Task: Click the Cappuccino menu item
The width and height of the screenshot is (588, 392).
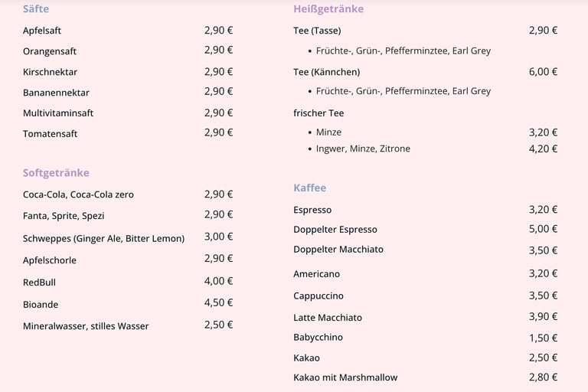Action: (318, 296)
